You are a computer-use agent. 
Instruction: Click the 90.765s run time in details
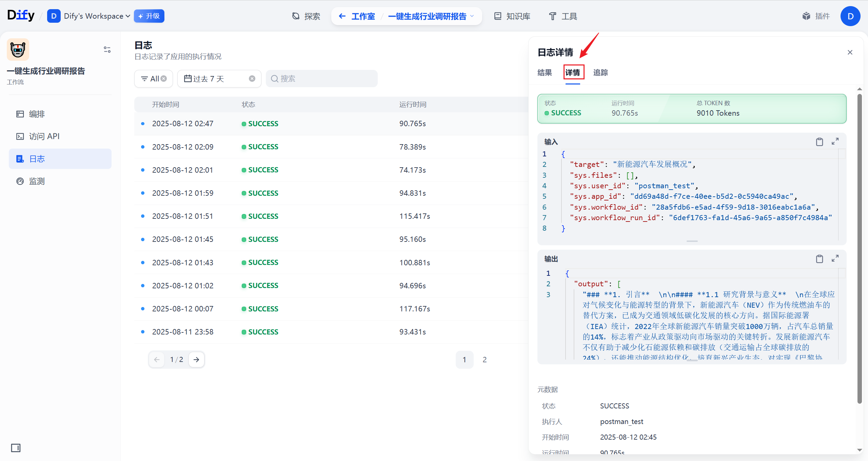coord(625,113)
